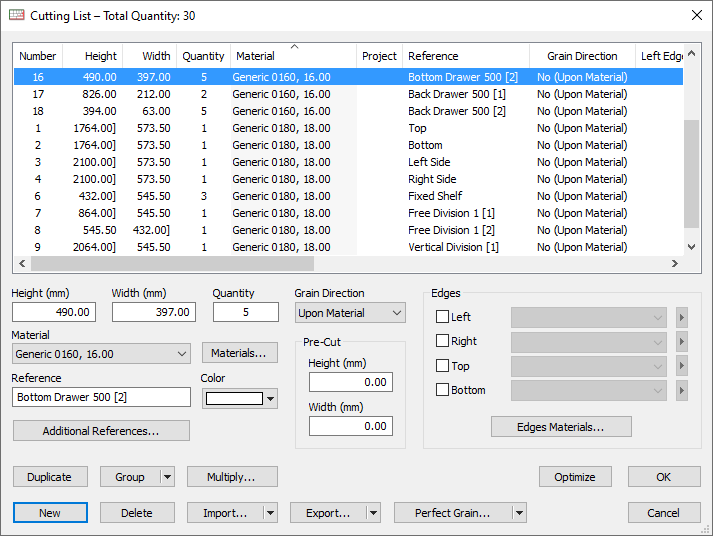This screenshot has height=536, width=713.
Task: Click the Perfect Grain... button
Action: [453, 513]
